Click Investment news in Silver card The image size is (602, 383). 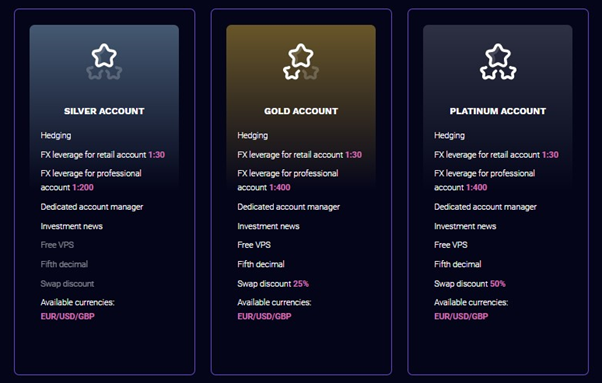(71, 226)
